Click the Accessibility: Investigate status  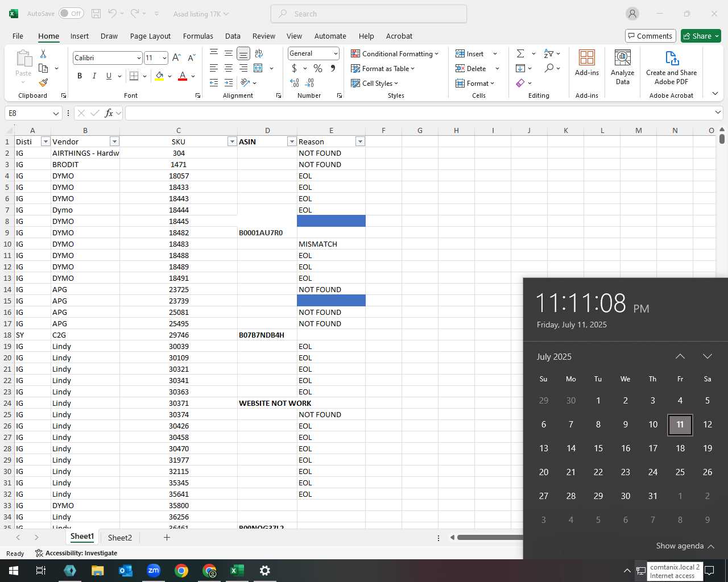point(76,553)
